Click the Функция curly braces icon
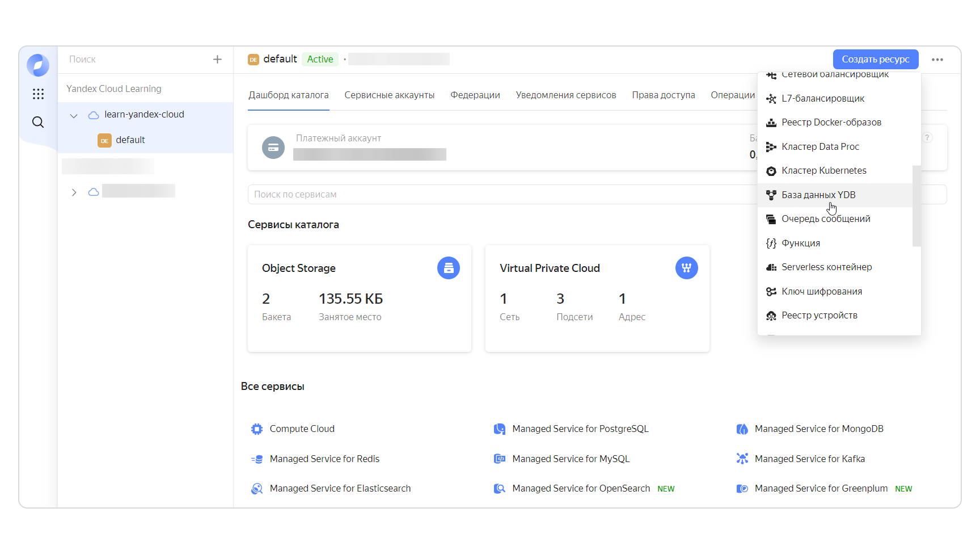Screen dimensions: 980x554 [x=771, y=244]
